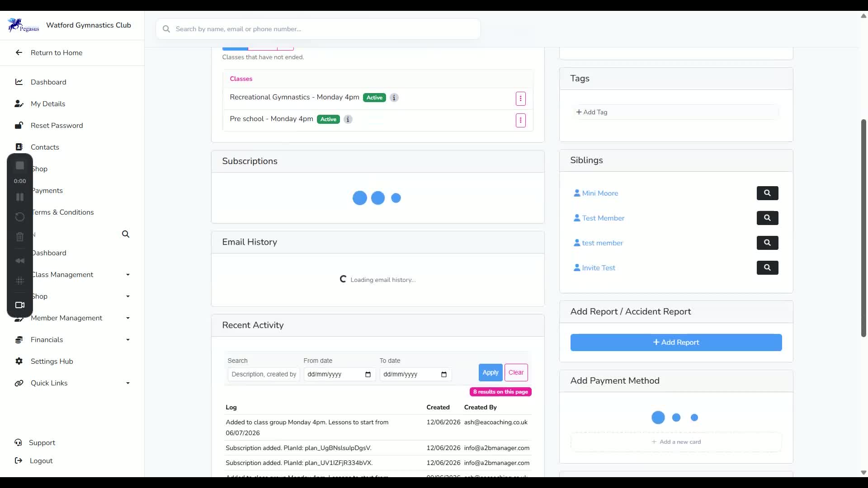The height and width of the screenshot is (488, 868).
Task: Open options menu for Recreational Gymnastics class
Action: pos(520,98)
